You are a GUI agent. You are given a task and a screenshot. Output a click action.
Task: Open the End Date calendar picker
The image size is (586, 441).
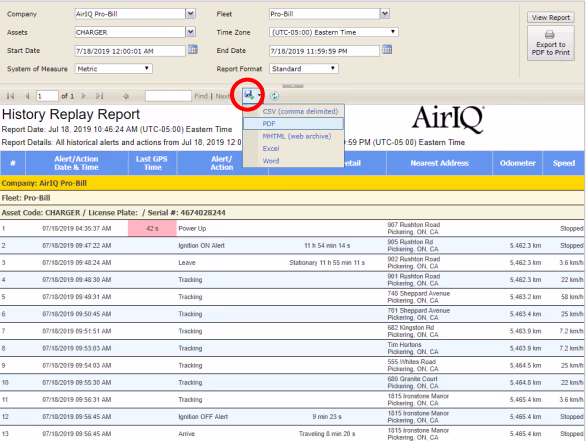point(387,49)
